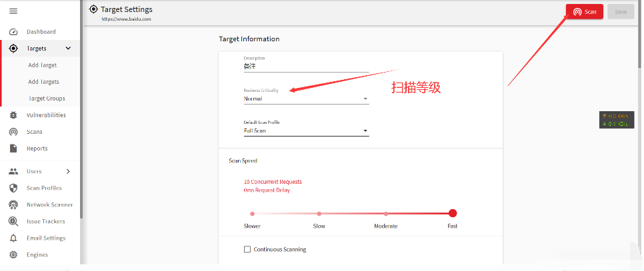Enable the Continuous Scanning checkbox

tap(247, 249)
